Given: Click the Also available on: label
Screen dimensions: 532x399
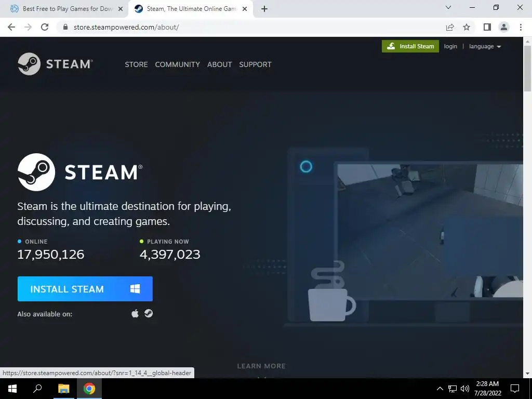Looking at the screenshot, I should click(x=45, y=314).
